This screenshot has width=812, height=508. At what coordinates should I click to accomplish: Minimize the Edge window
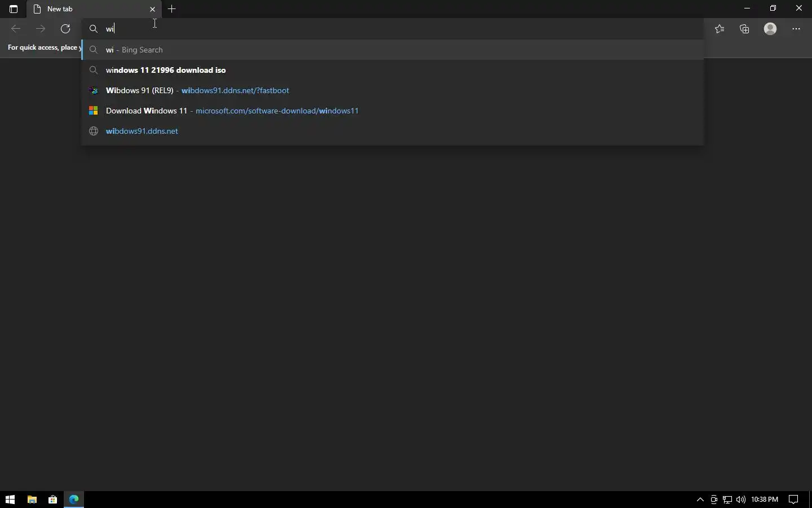pyautogui.click(x=748, y=8)
